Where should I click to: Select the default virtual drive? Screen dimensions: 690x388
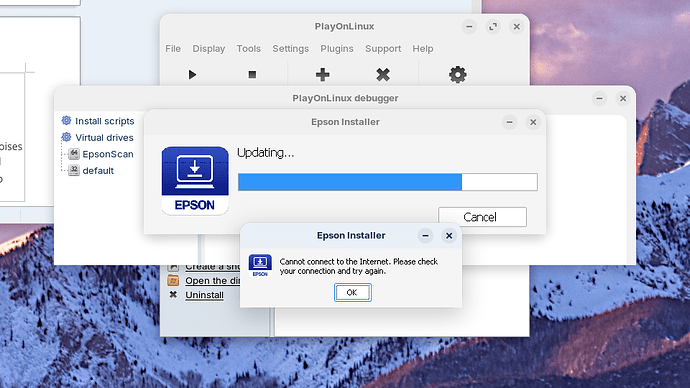pyautogui.click(x=98, y=171)
